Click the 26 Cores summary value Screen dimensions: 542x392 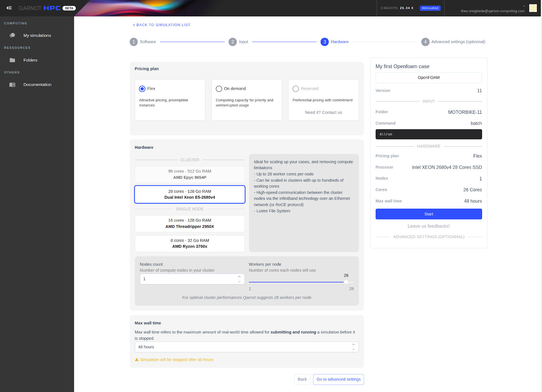pos(473,190)
